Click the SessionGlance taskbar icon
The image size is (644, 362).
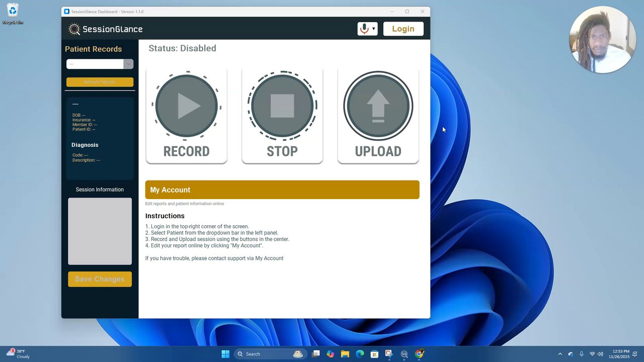404,354
